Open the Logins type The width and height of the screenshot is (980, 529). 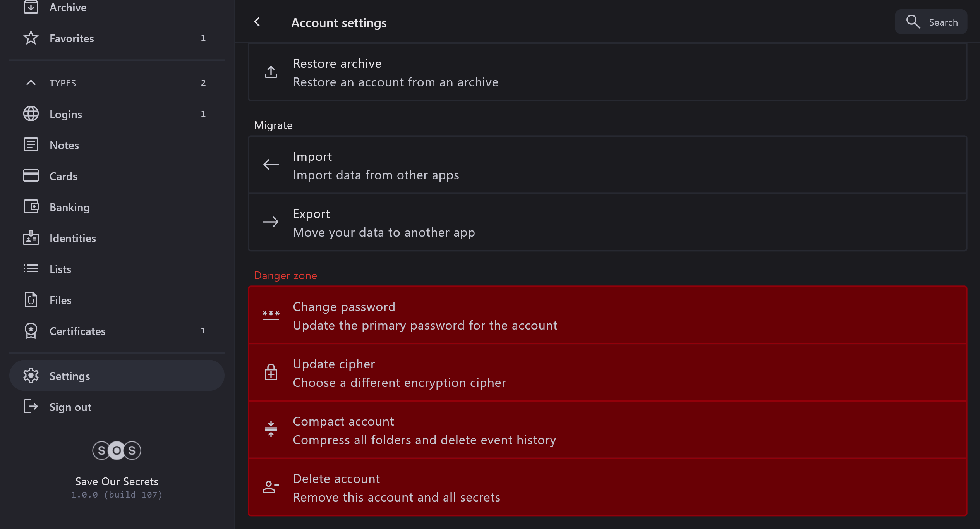click(x=66, y=114)
